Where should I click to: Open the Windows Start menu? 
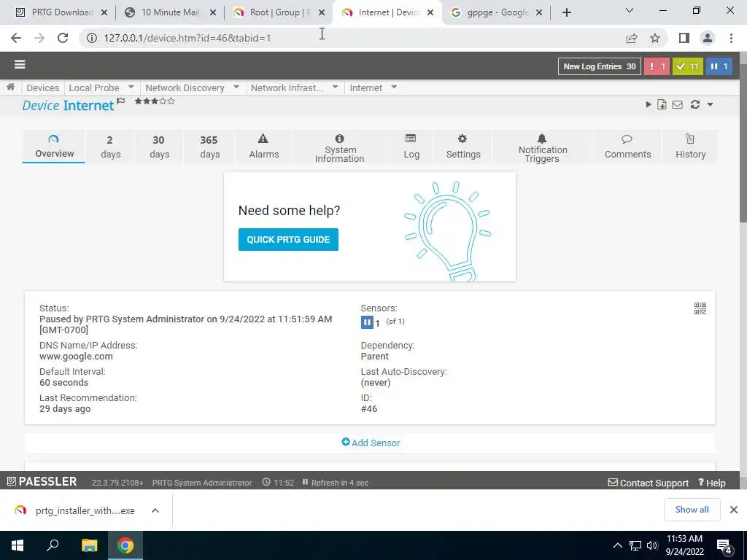[x=18, y=545]
